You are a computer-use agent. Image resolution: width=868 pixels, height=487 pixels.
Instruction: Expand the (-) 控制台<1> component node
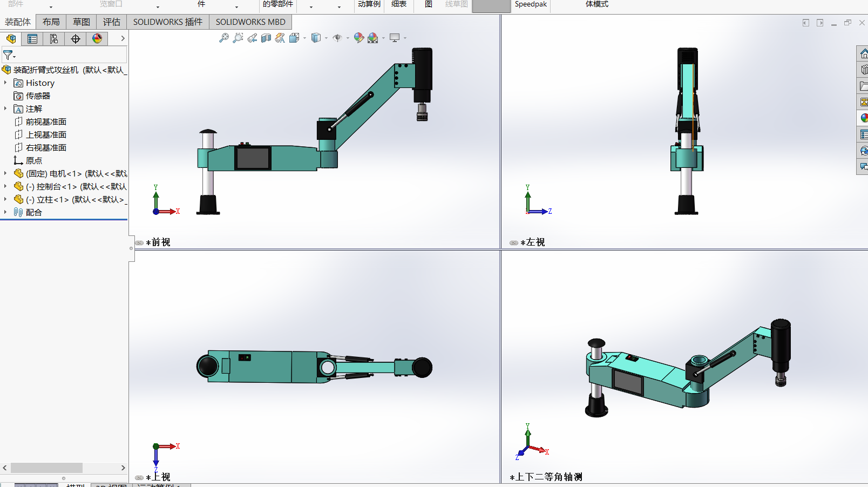(5, 186)
